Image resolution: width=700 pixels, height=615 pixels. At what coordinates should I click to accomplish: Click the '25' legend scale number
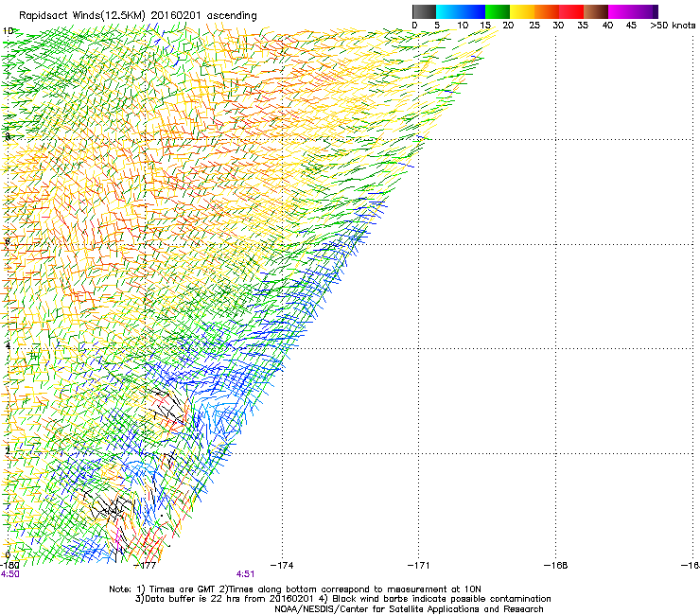click(534, 26)
